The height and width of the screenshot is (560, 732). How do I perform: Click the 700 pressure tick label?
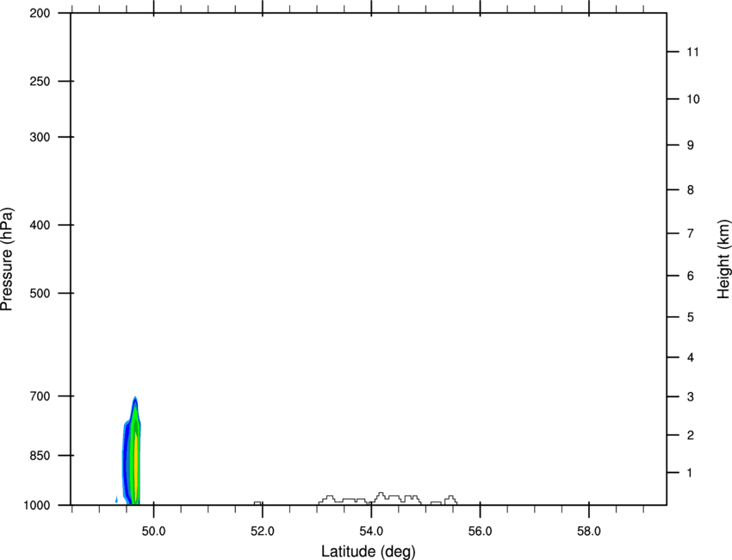click(x=40, y=396)
